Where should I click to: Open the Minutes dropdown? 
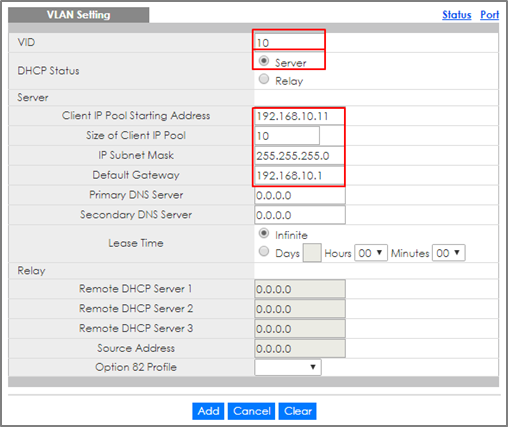pos(448,253)
